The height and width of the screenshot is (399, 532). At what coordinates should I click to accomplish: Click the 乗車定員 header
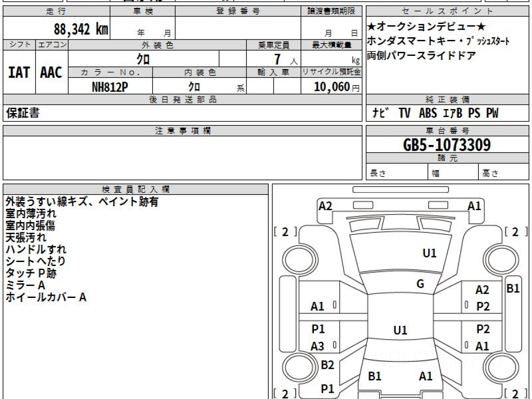pyautogui.click(x=274, y=45)
